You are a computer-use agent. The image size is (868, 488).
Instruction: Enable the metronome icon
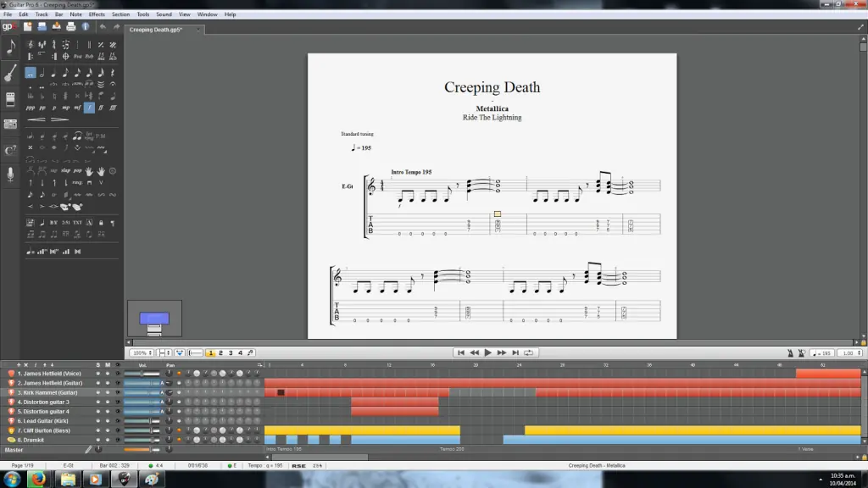791,353
